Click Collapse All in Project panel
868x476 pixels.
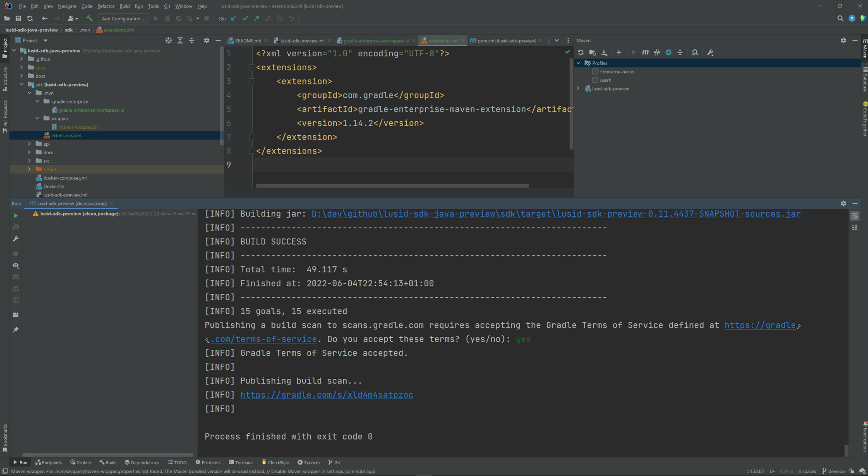click(192, 40)
